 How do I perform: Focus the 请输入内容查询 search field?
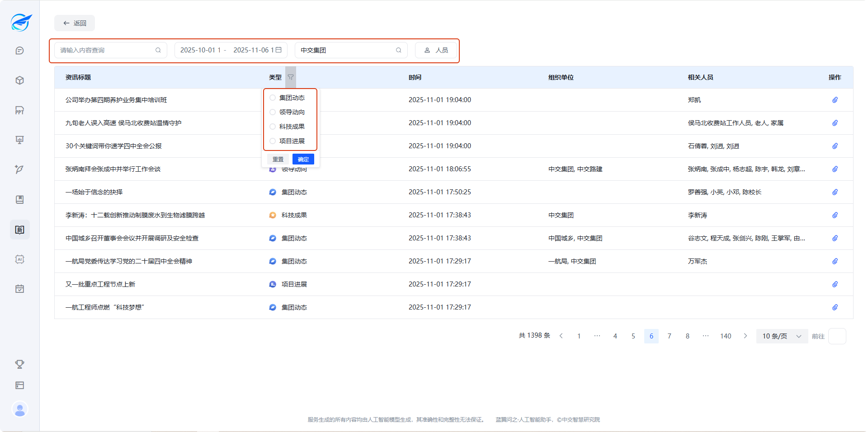coord(111,50)
